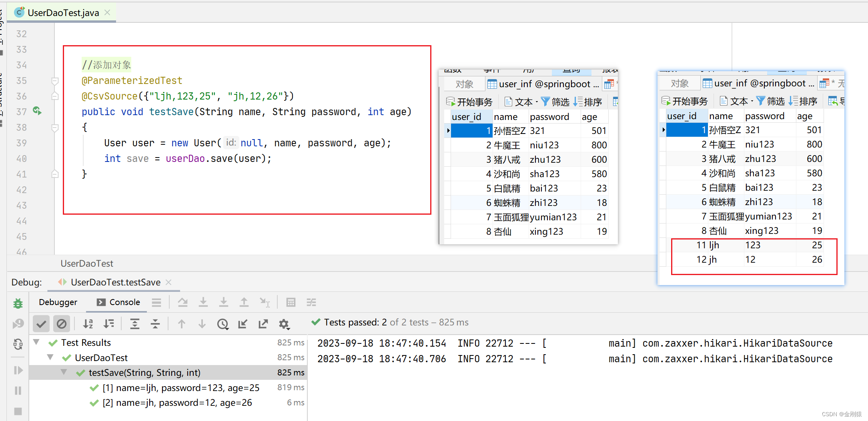
Task: Click line number 39 in the gutter
Action: (x=22, y=143)
